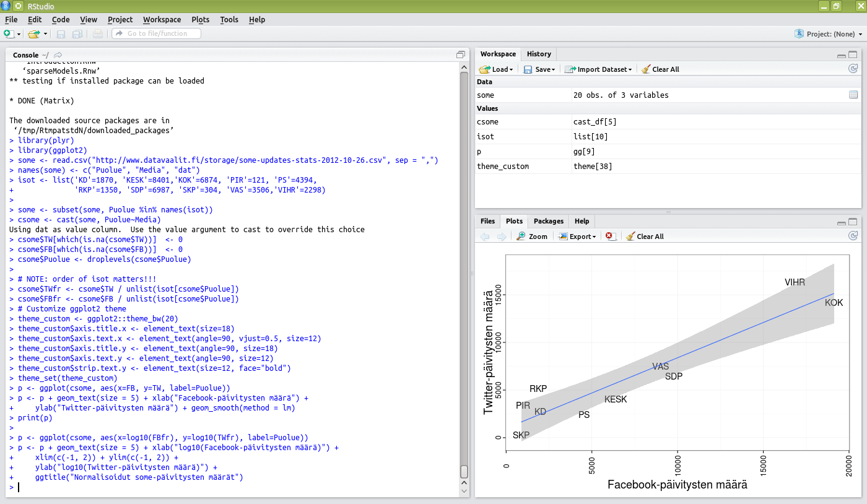
Task: Remove the current plot with the red X icon
Action: [610, 237]
